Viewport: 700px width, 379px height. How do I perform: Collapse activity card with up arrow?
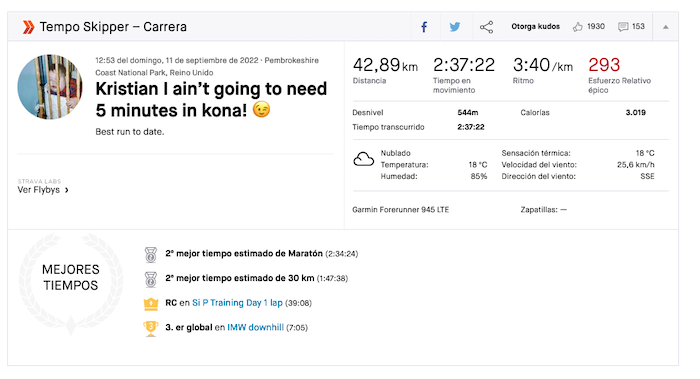[x=666, y=27]
